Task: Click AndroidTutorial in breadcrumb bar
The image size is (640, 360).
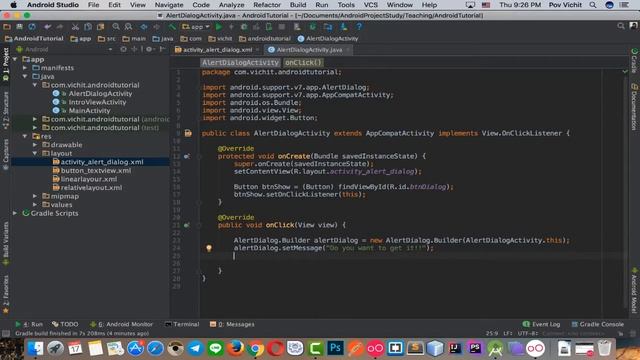Action: (34, 38)
